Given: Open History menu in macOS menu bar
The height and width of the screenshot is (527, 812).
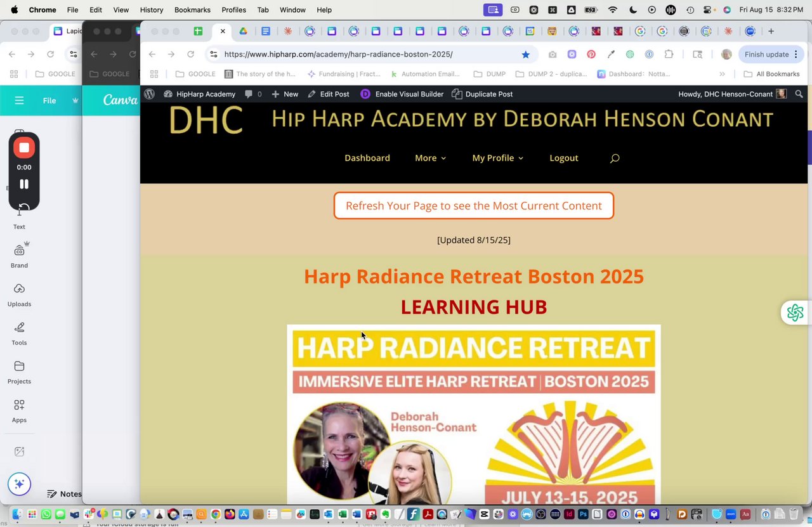Looking at the screenshot, I should (151, 10).
